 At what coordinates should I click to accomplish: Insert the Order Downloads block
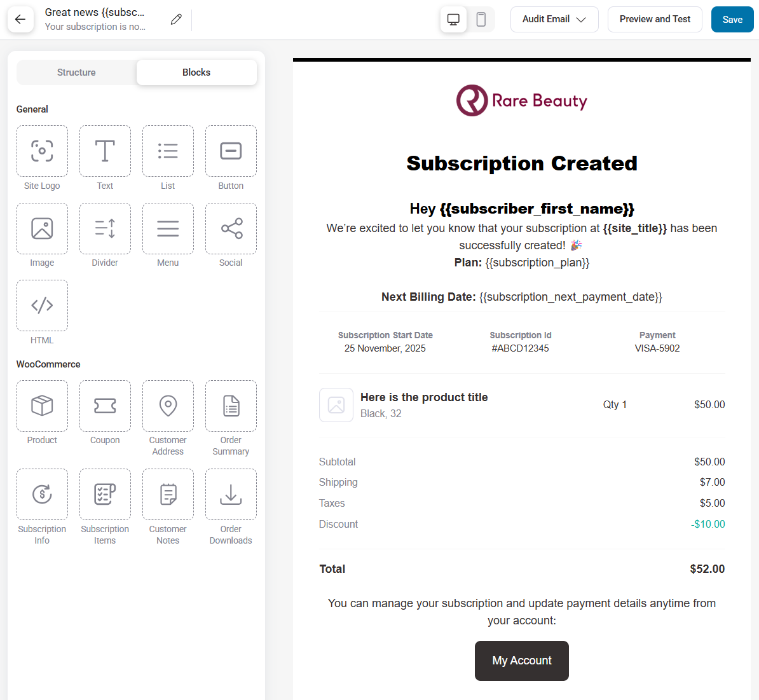231,494
